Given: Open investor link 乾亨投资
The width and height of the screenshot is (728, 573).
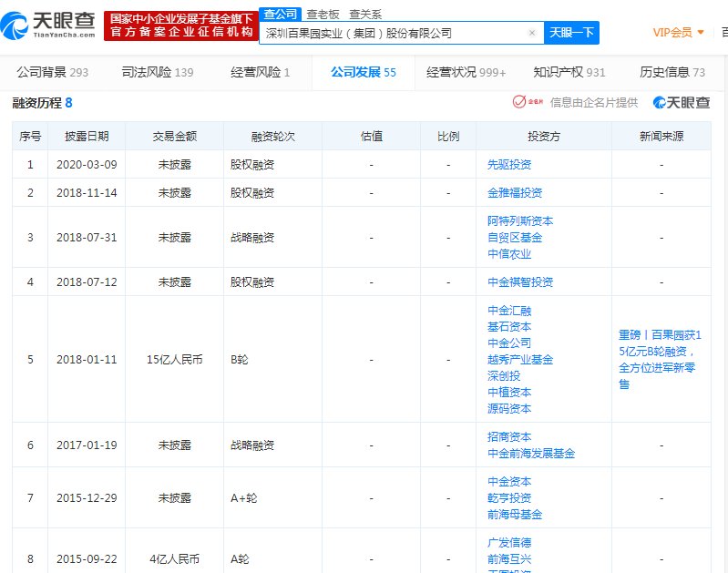Looking at the screenshot, I should pyautogui.click(x=509, y=498).
